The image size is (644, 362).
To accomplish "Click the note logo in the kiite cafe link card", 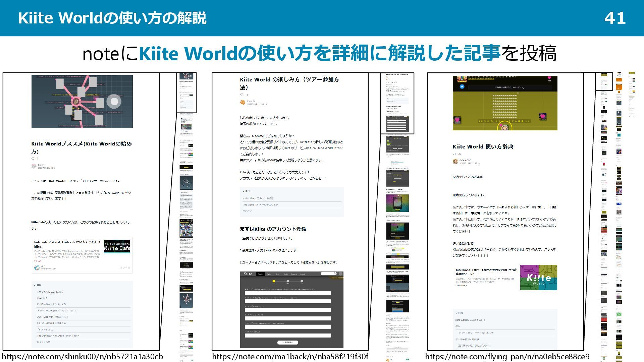I will [x=124, y=267].
